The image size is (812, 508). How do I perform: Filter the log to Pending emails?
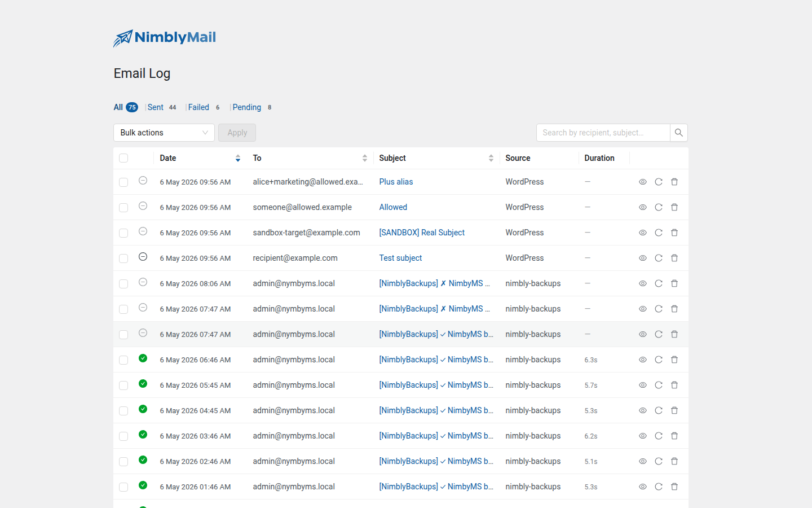coord(253,107)
